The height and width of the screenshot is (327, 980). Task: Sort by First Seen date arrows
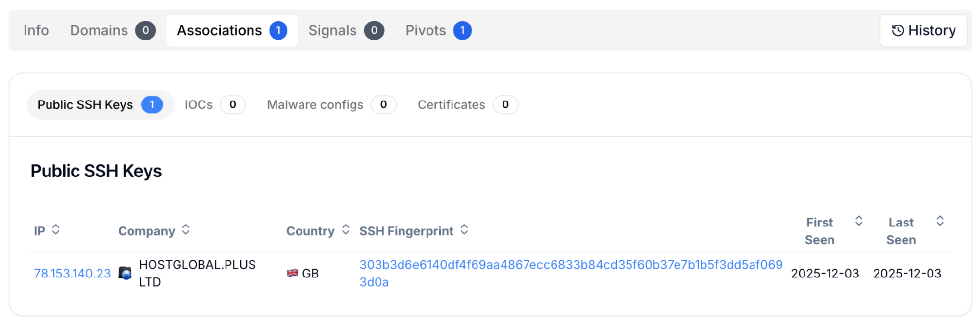pos(859,221)
